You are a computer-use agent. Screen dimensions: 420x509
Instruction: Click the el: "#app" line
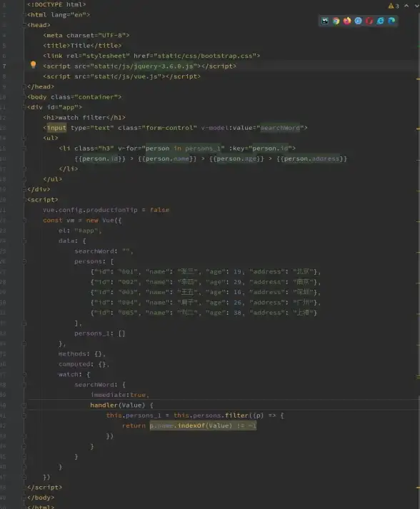(80, 231)
